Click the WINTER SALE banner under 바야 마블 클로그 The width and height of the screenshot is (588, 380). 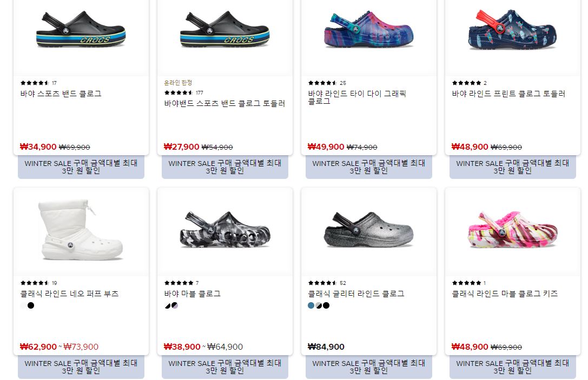225,367
